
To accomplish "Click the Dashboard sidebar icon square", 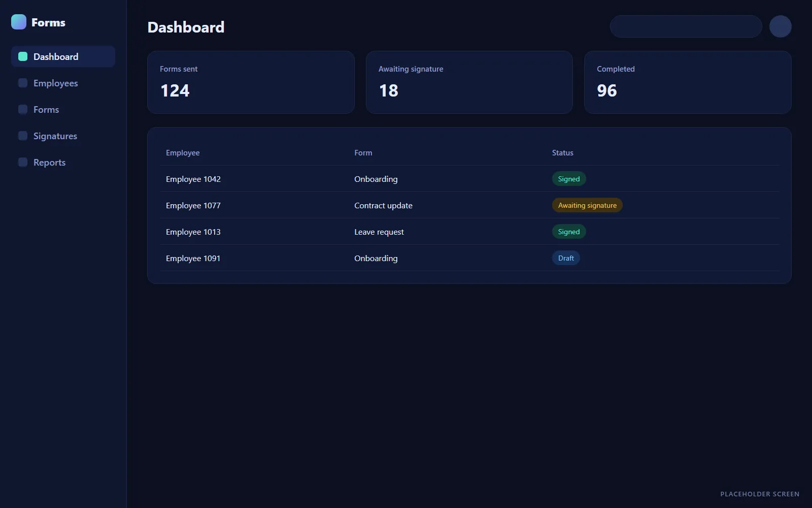I will [23, 56].
